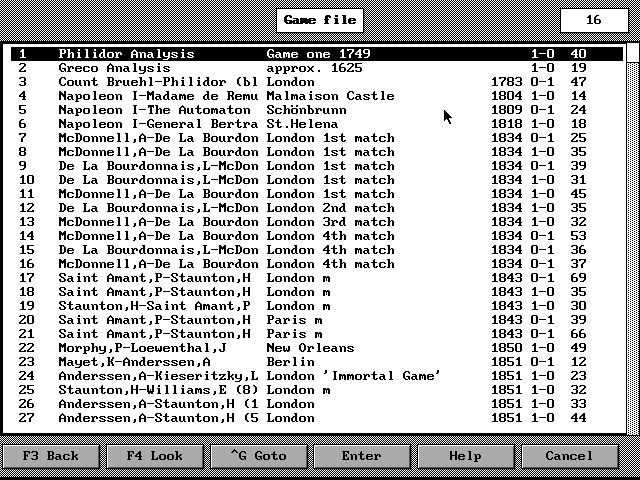The height and width of the screenshot is (480, 640).
Task: Click the Cancel button
Action: pyautogui.click(x=569, y=456)
